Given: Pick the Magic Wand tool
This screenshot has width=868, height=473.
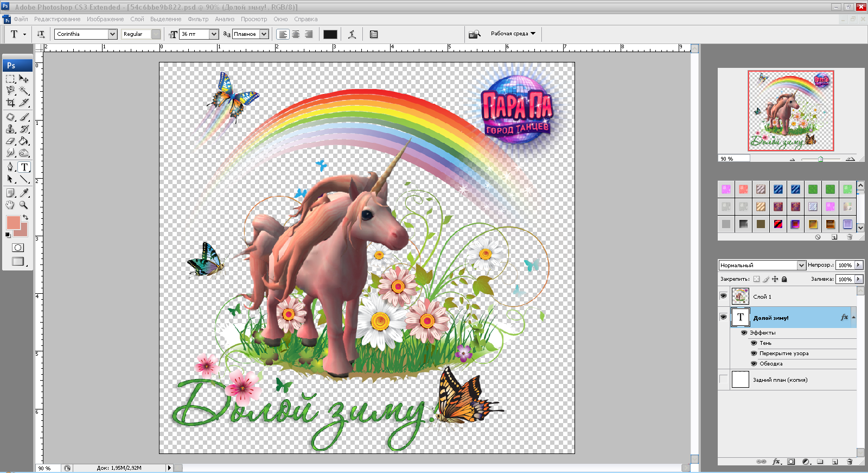Looking at the screenshot, I should [24, 90].
